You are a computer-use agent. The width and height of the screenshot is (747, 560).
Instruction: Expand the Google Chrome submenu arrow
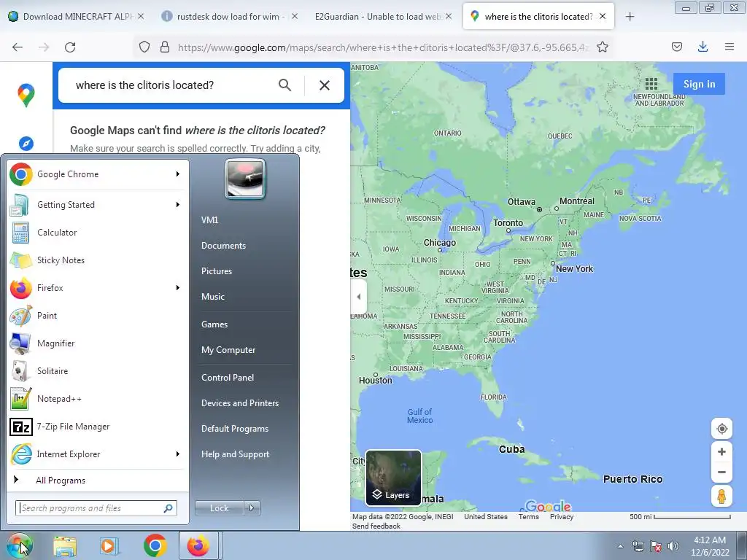point(178,174)
